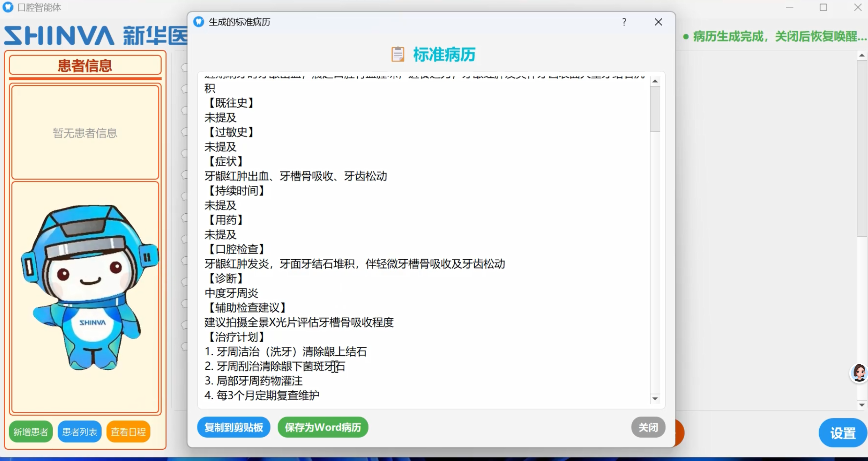The image size is (868, 461).
Task: Save record via 保存为Word病历 button
Action: (323, 427)
